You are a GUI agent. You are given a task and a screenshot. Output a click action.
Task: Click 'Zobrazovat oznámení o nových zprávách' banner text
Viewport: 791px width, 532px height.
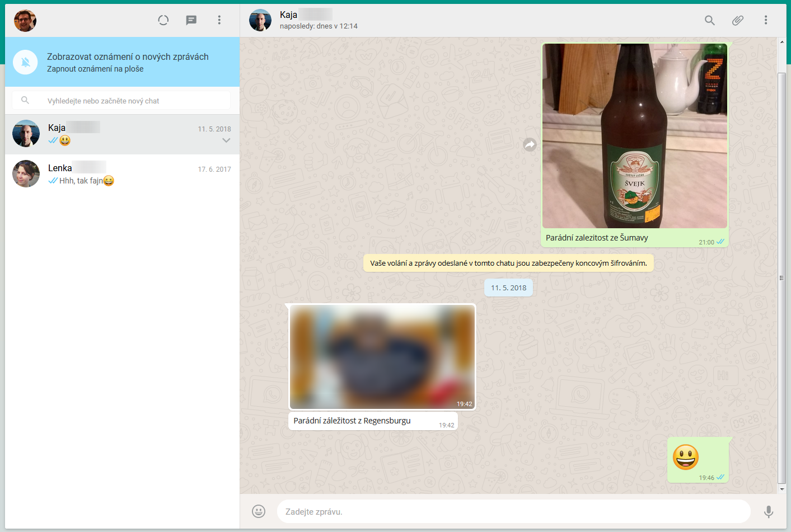[128, 57]
